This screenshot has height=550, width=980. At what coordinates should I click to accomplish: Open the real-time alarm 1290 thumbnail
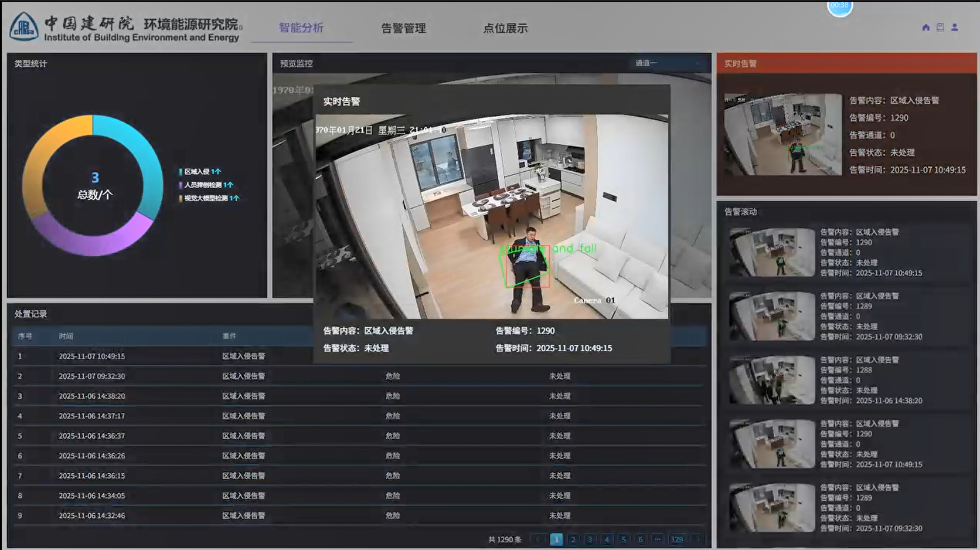pos(782,134)
